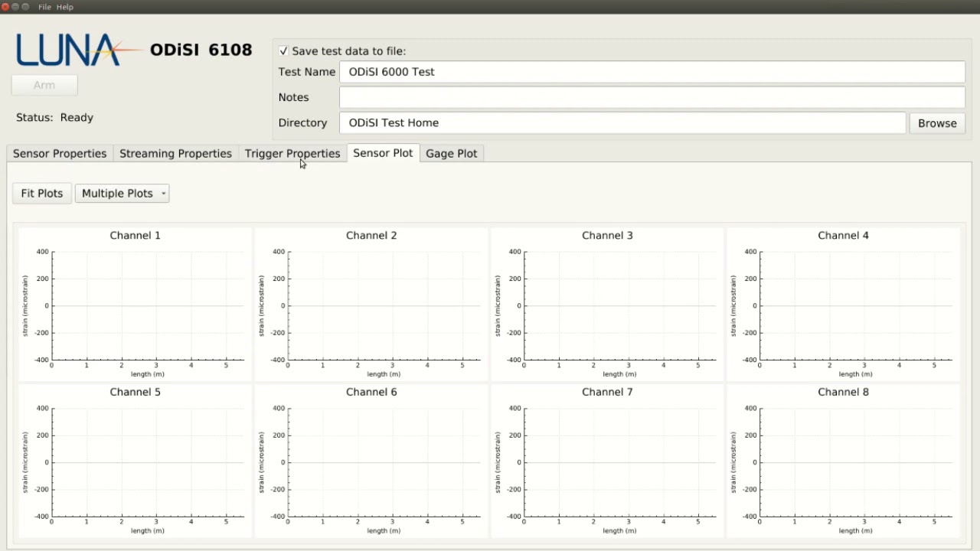Click the LUNA logo
The width and height of the screenshot is (980, 551).
(x=80, y=50)
